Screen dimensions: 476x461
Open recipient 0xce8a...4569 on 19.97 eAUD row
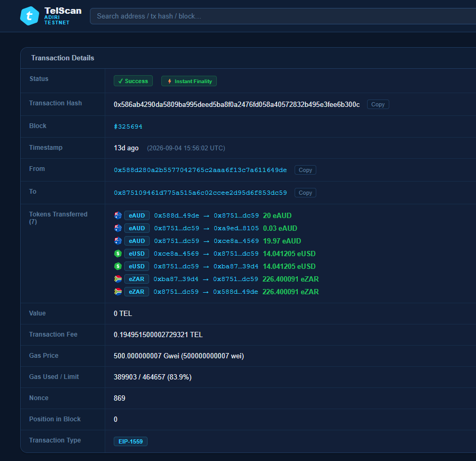(x=236, y=241)
